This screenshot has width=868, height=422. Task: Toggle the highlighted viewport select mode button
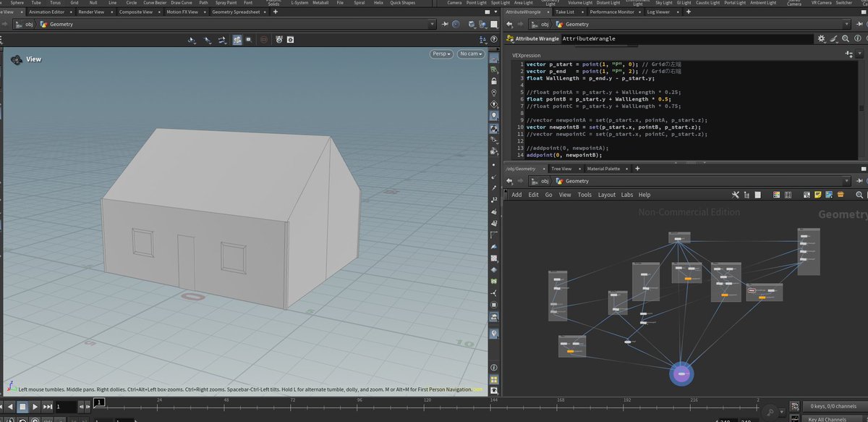click(237, 41)
